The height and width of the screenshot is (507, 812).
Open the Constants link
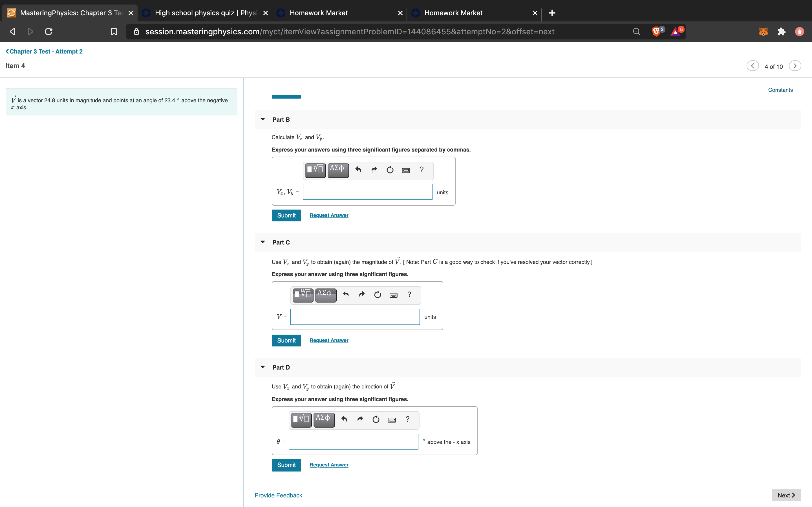pos(780,90)
